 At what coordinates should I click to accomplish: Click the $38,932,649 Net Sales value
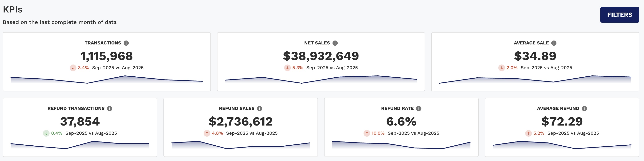tap(321, 56)
